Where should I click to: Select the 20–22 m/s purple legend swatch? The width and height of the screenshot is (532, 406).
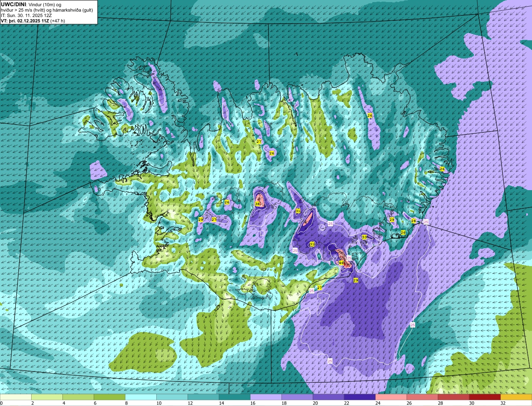[328, 397]
